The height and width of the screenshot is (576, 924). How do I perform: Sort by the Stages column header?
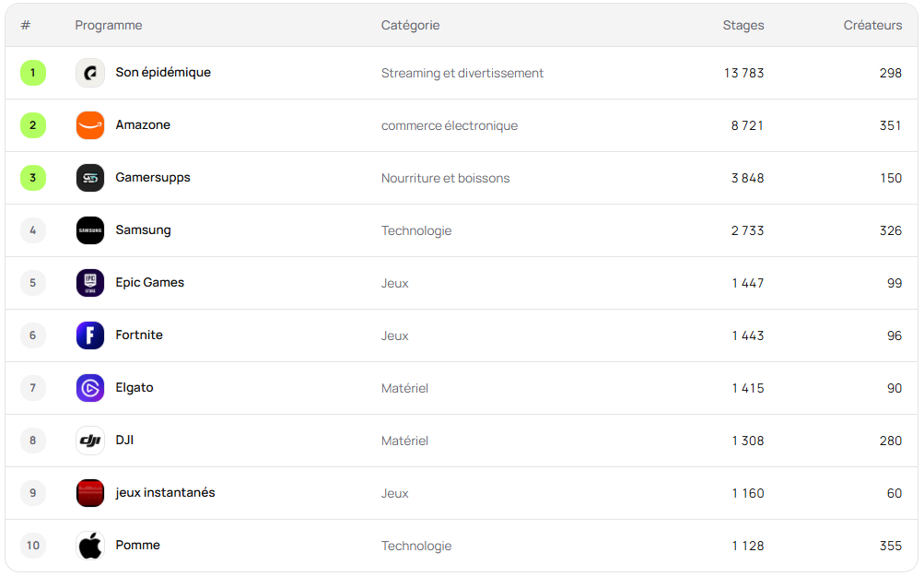click(743, 26)
